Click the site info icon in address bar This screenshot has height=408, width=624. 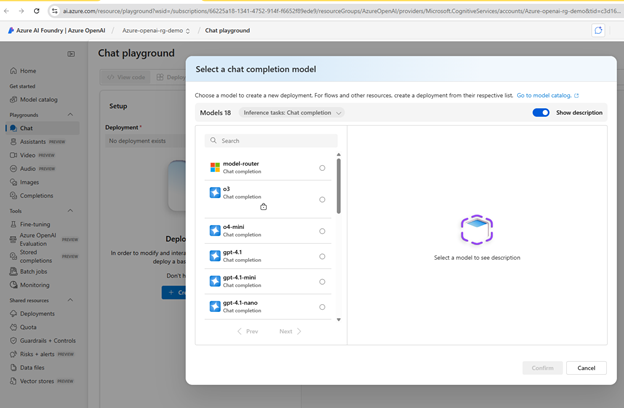click(55, 11)
